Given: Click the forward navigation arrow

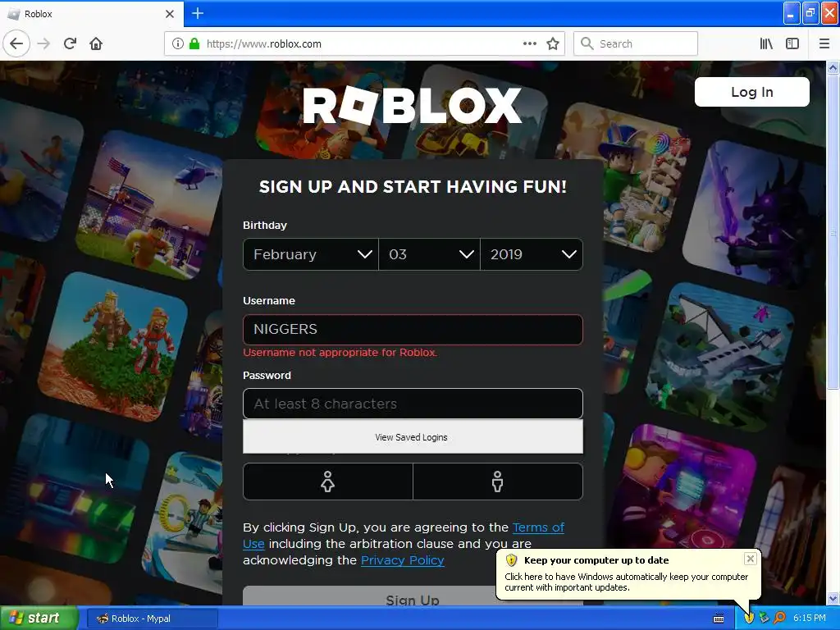Looking at the screenshot, I should click(x=44, y=43).
